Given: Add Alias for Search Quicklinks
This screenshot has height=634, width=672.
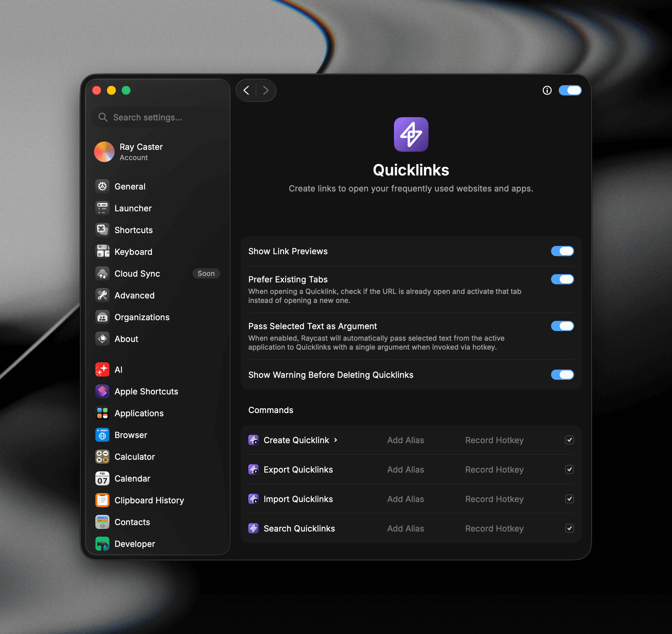Looking at the screenshot, I should [406, 529].
